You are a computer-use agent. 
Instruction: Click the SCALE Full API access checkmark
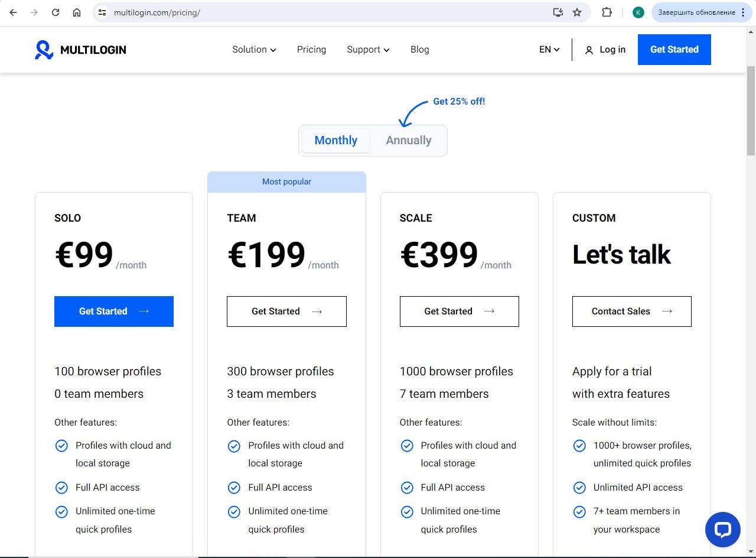click(x=407, y=488)
